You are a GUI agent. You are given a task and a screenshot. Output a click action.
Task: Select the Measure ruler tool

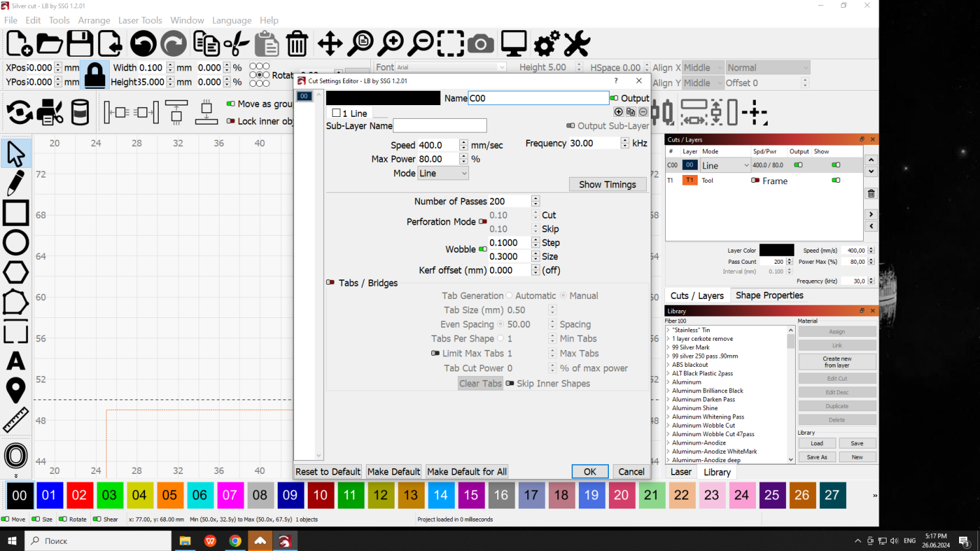click(16, 420)
